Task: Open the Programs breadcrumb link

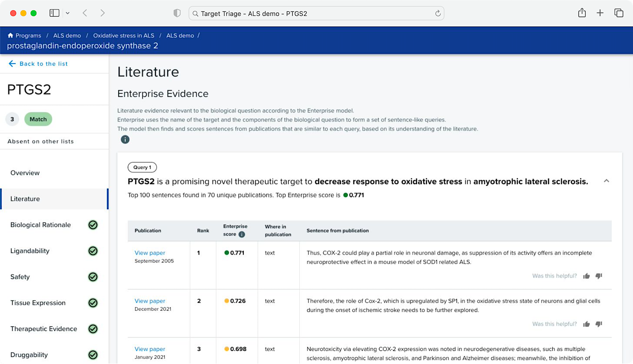Action: pos(28,36)
